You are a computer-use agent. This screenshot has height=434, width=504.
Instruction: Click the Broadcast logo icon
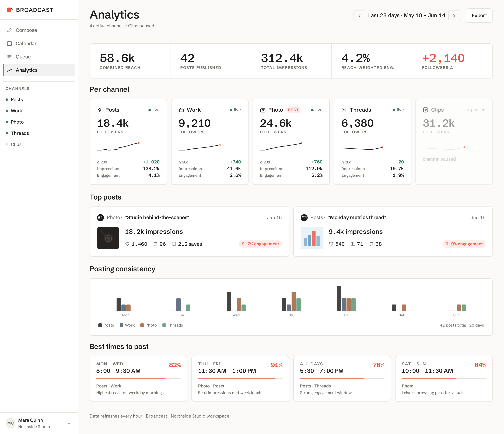pos(10,10)
